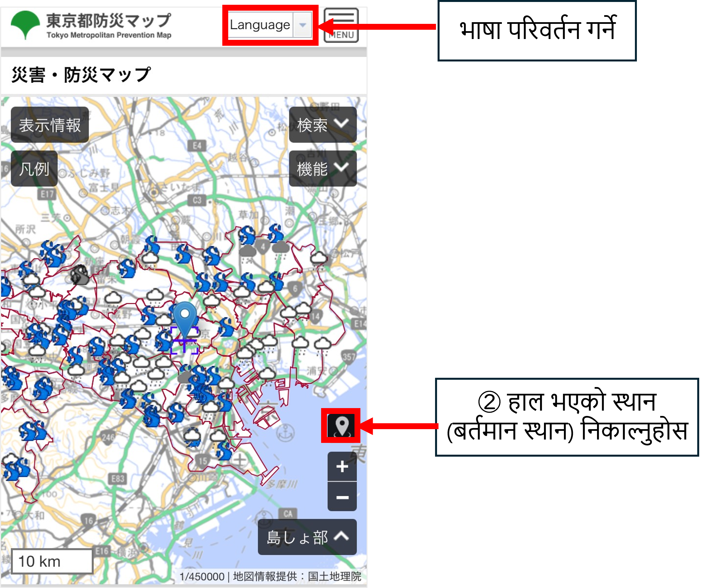Expand the 機能 functions dropdown
The width and height of the screenshot is (702, 588).
pyautogui.click(x=323, y=168)
